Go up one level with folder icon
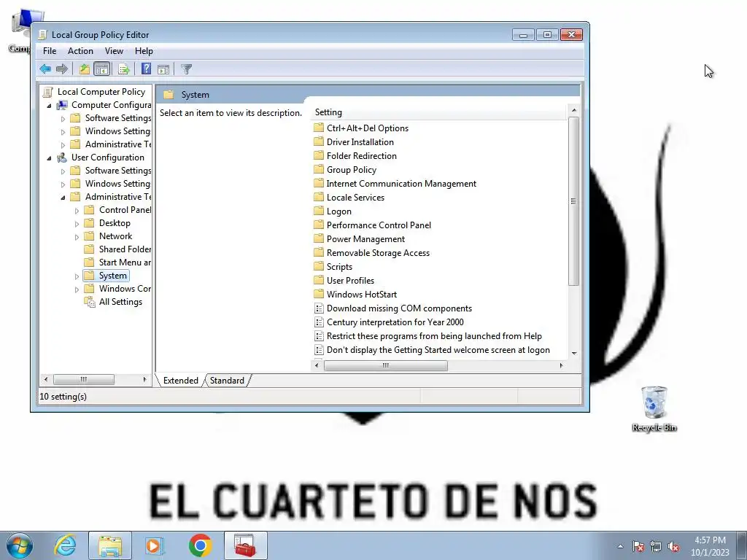Image resolution: width=747 pixels, height=560 pixels. (85, 69)
